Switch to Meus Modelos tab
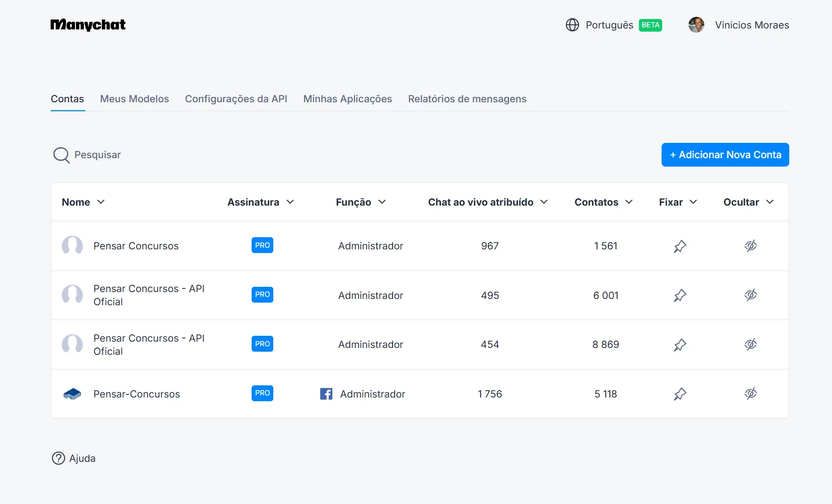Screen dimensions: 832x504 pos(135,99)
